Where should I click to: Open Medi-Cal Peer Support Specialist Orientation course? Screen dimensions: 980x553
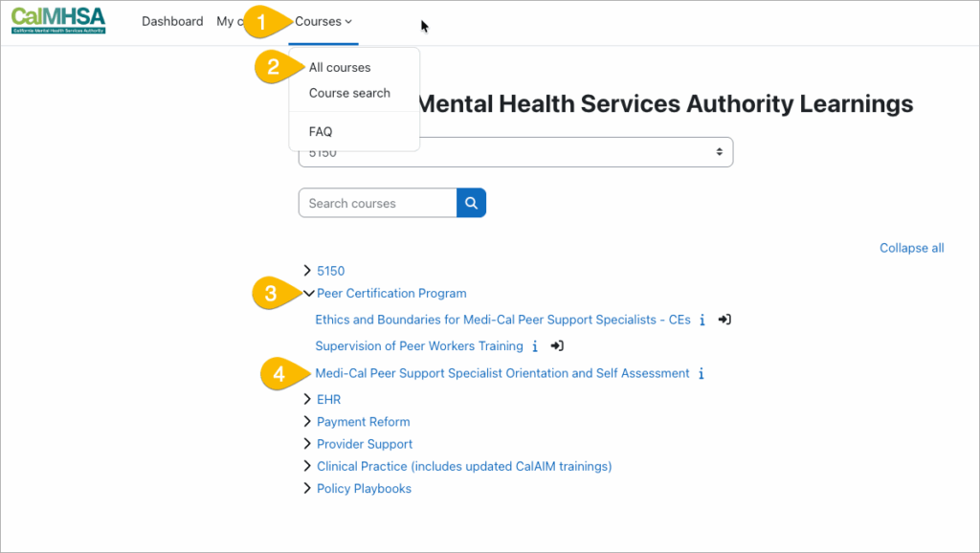coord(502,373)
